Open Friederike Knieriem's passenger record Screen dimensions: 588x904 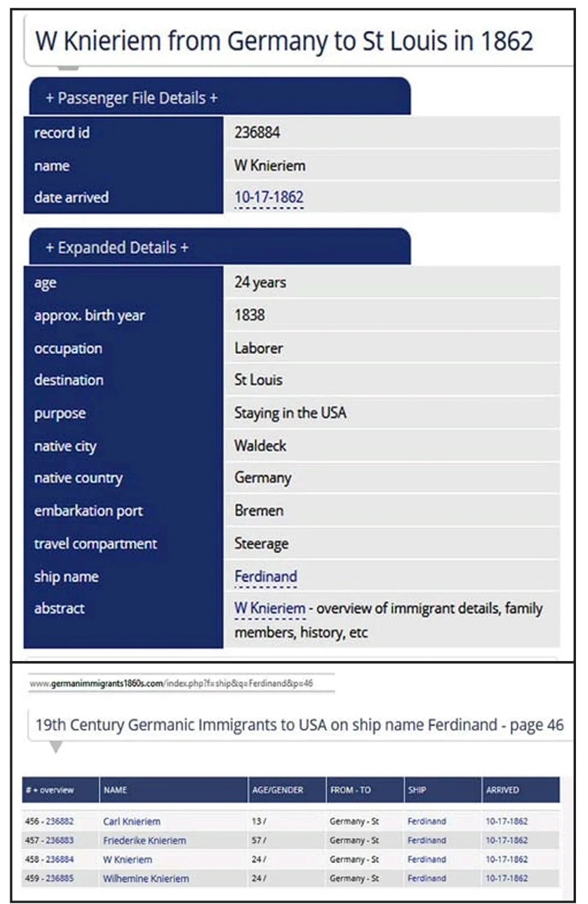[144, 840]
